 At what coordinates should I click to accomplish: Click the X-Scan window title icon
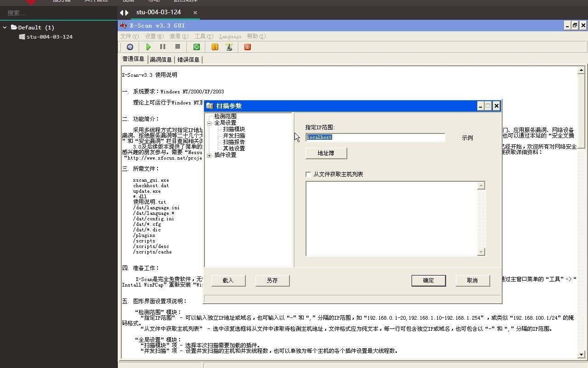[124, 26]
